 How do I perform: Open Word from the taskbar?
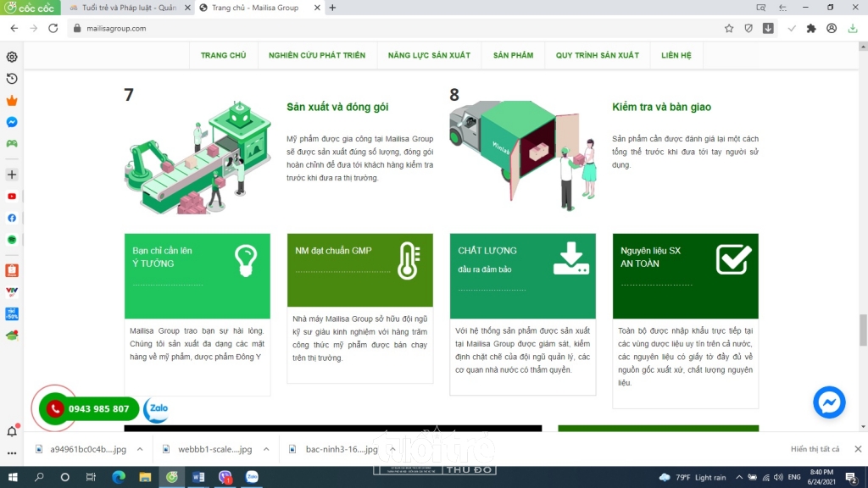198,477
